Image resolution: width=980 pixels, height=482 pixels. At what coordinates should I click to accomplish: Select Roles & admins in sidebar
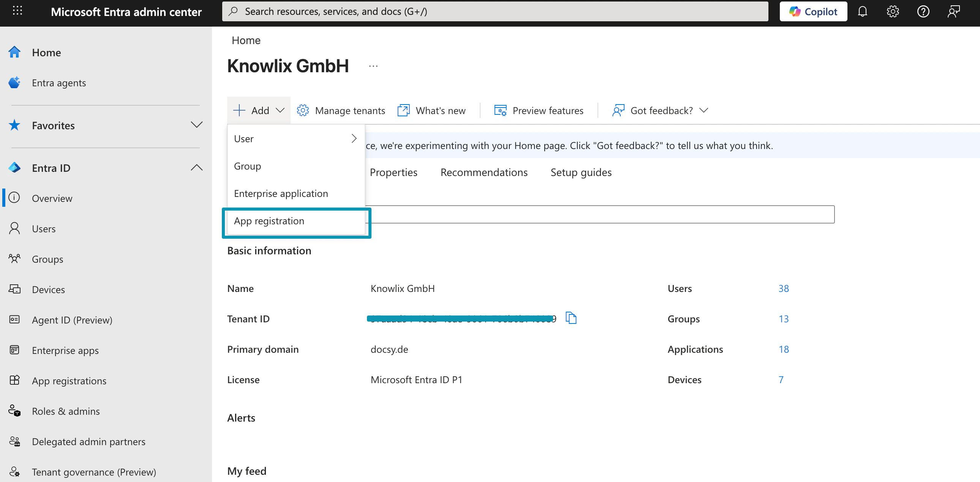[x=65, y=411]
